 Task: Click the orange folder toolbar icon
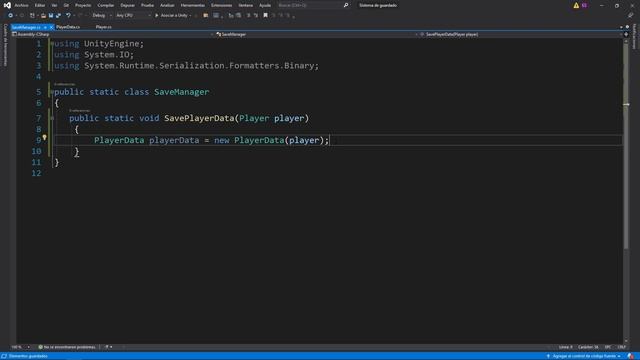[206, 16]
